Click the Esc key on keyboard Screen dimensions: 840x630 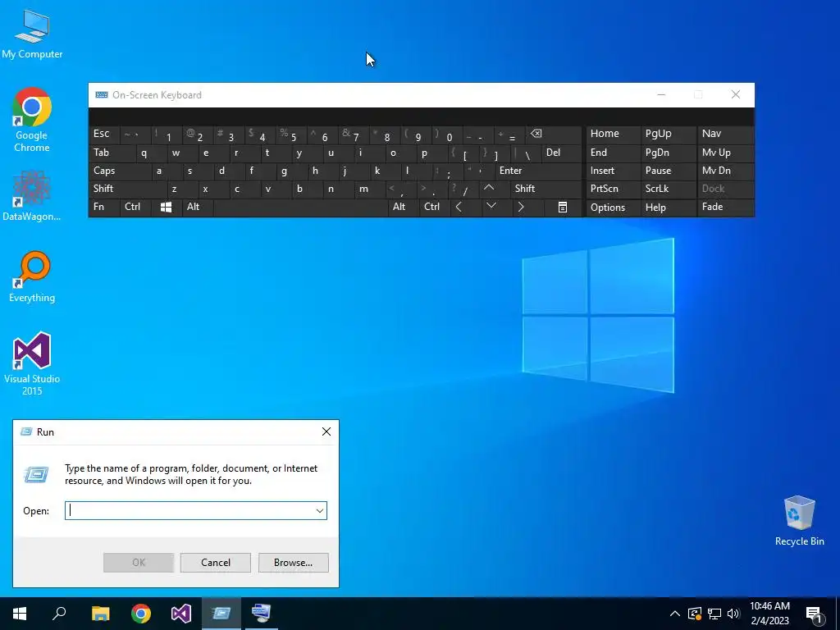pos(104,134)
